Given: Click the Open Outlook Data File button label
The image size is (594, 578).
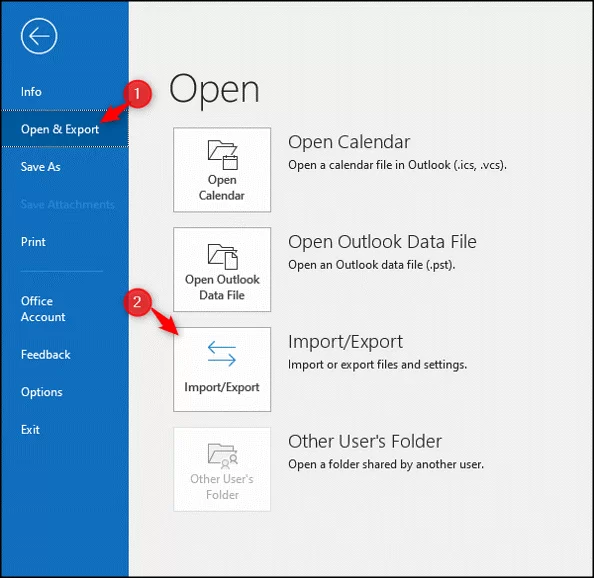Looking at the screenshot, I should point(222,287).
